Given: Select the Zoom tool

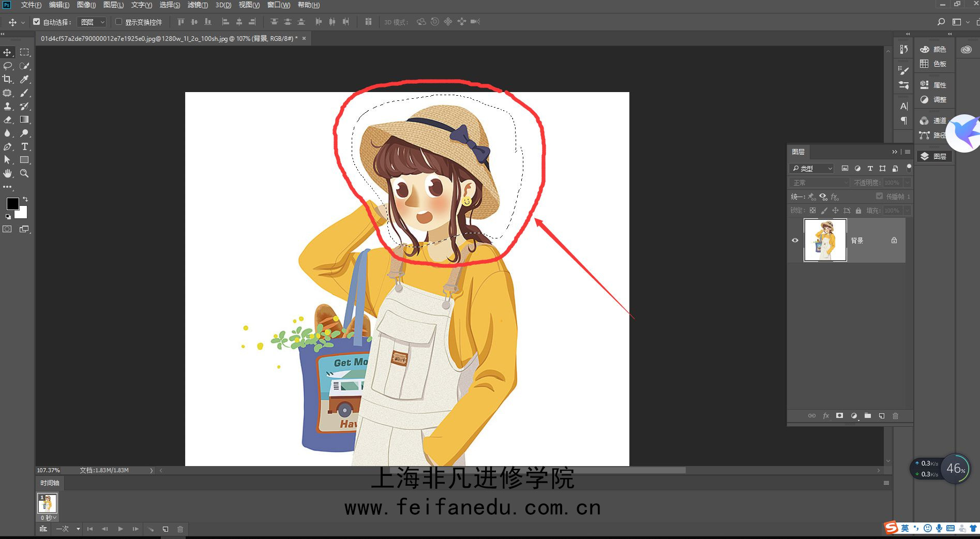Looking at the screenshot, I should (24, 173).
